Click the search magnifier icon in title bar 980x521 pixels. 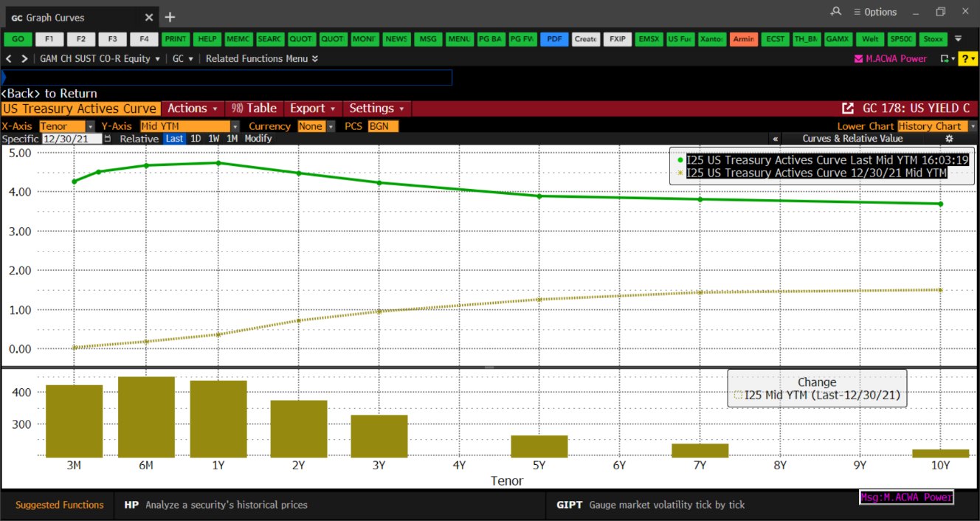835,12
